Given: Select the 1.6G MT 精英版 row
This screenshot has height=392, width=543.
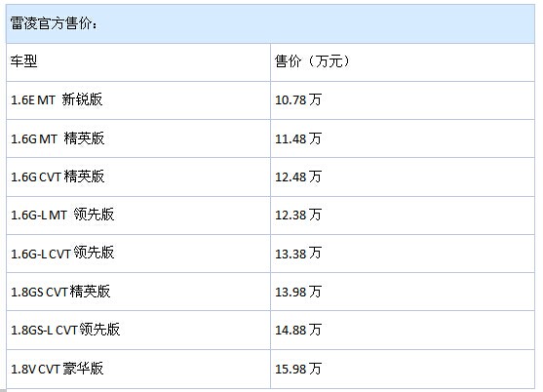Looking at the screenshot, I should (x=270, y=138).
